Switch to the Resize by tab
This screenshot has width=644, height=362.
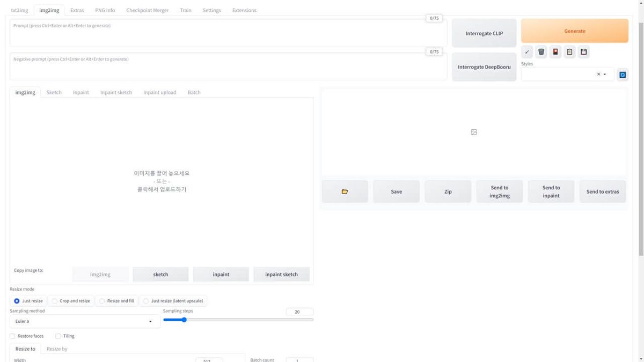tap(57, 349)
